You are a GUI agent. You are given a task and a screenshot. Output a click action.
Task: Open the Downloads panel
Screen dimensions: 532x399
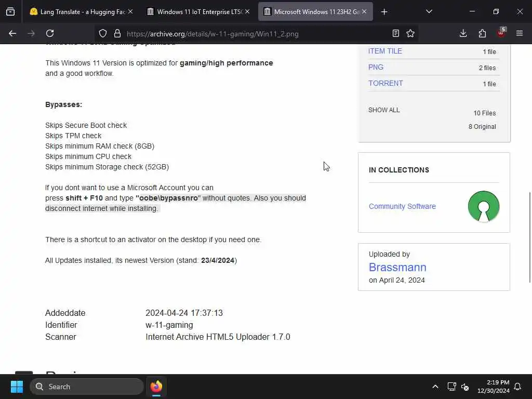tap(463, 33)
